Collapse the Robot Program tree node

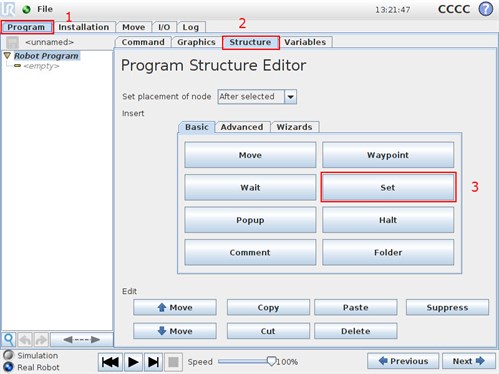point(7,55)
